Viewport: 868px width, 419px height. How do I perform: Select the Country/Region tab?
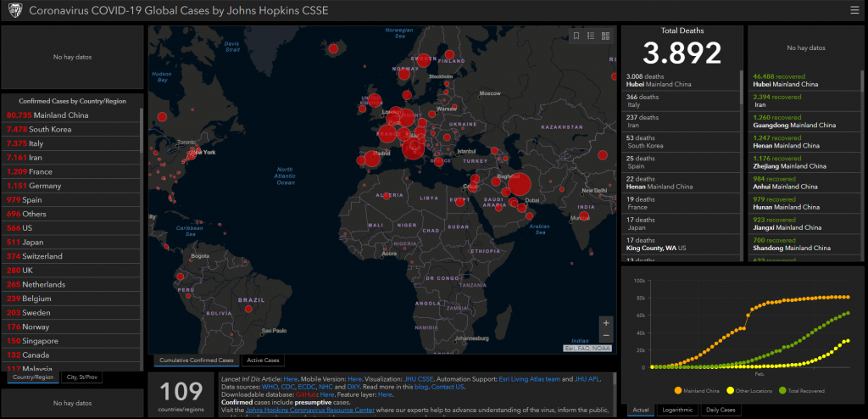pos(33,377)
